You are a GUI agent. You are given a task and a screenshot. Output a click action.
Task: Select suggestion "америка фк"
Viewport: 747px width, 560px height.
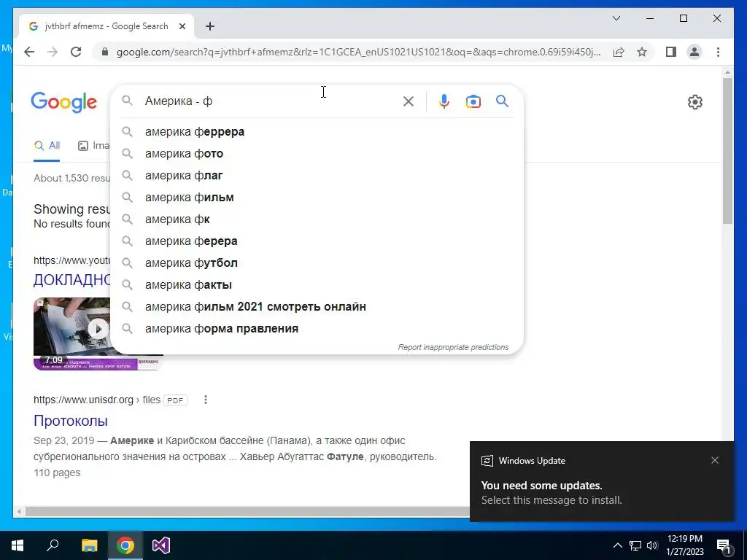click(317, 219)
